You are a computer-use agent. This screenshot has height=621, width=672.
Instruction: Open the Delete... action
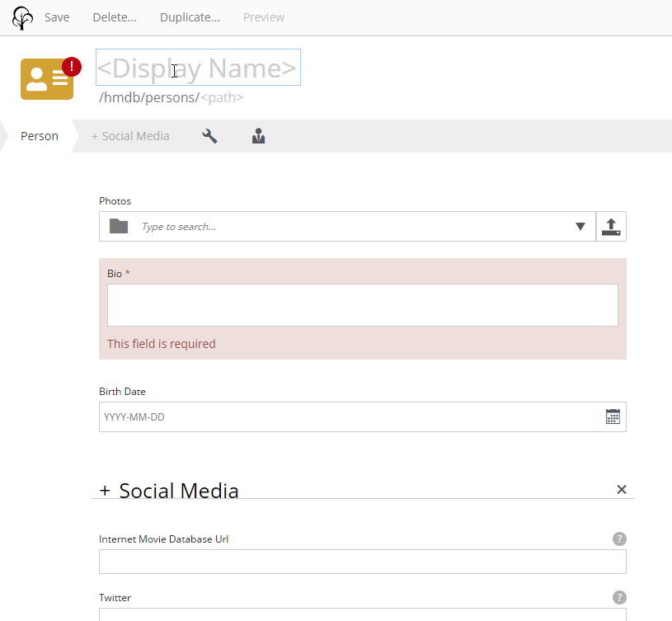[x=115, y=17]
